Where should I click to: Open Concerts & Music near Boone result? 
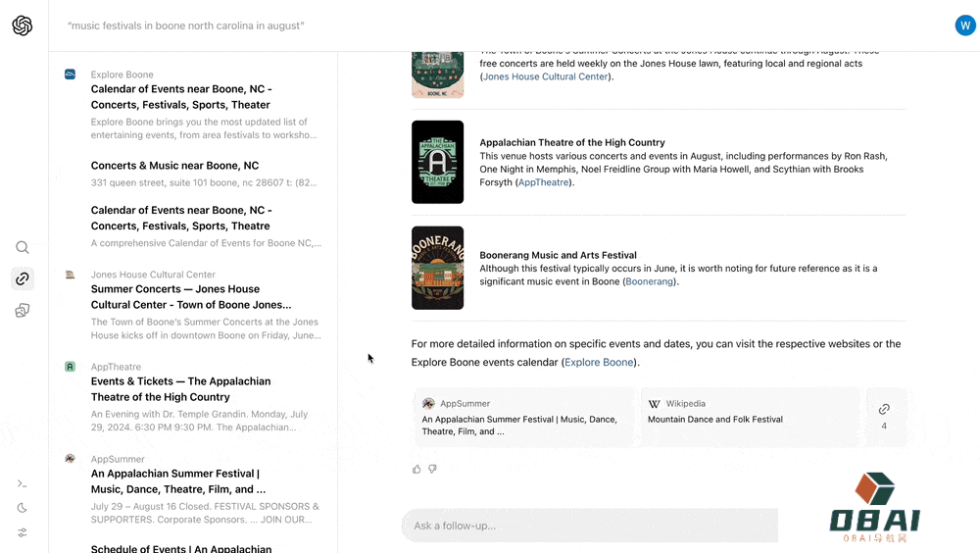175,166
